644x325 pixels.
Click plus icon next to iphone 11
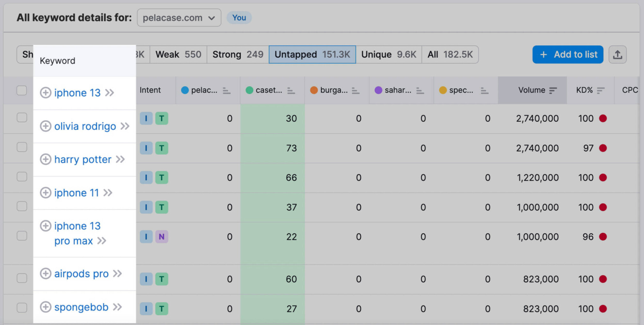pyautogui.click(x=46, y=193)
